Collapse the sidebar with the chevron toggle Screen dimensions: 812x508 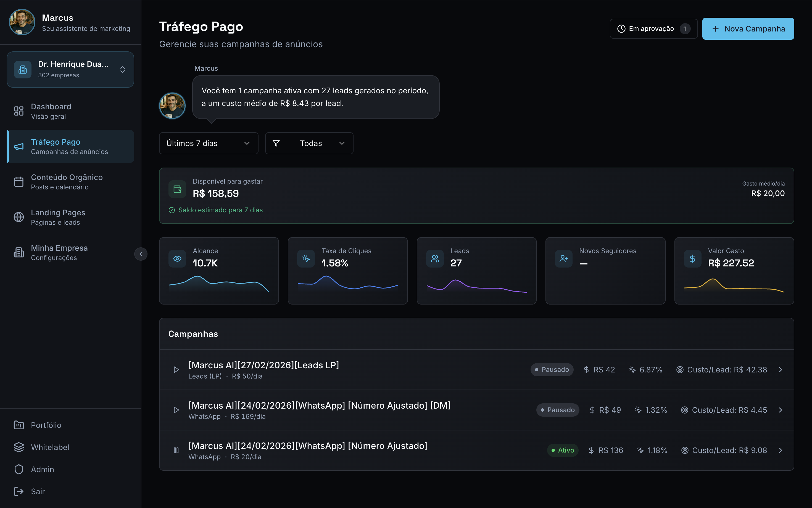coord(141,254)
